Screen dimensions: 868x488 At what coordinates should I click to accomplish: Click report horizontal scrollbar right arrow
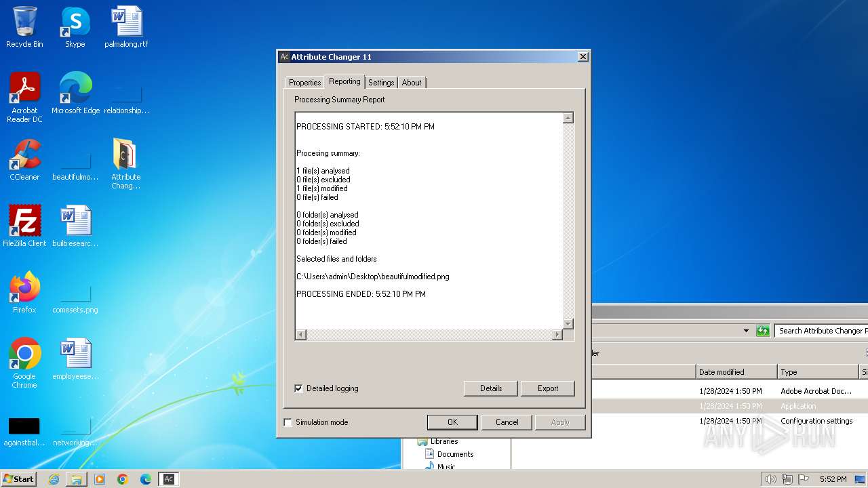coord(557,335)
